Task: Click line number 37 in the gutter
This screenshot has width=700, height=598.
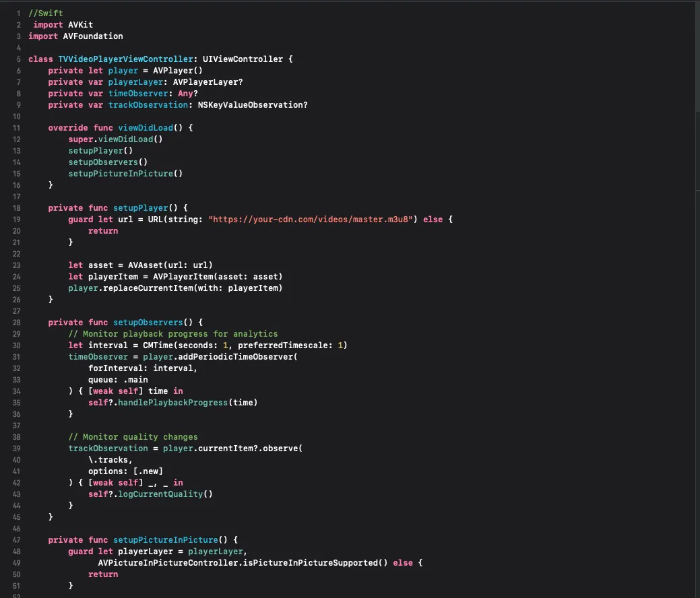Action: [x=17, y=426]
